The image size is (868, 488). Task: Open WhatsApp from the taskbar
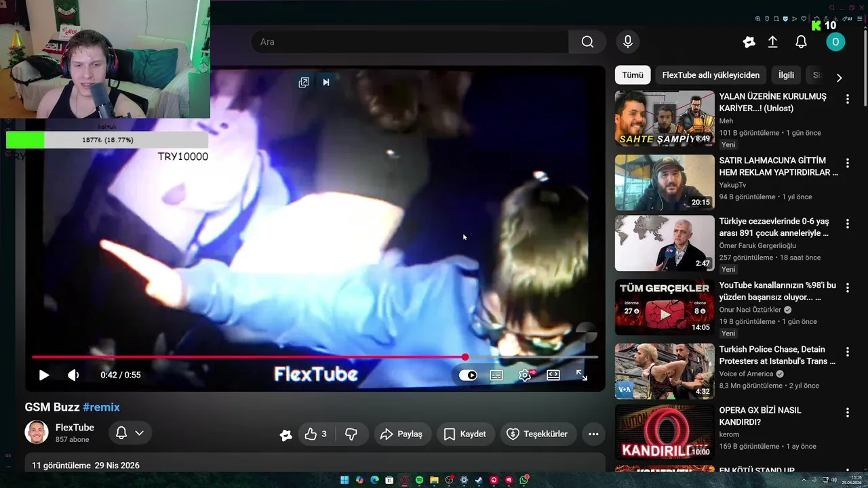[x=524, y=480]
